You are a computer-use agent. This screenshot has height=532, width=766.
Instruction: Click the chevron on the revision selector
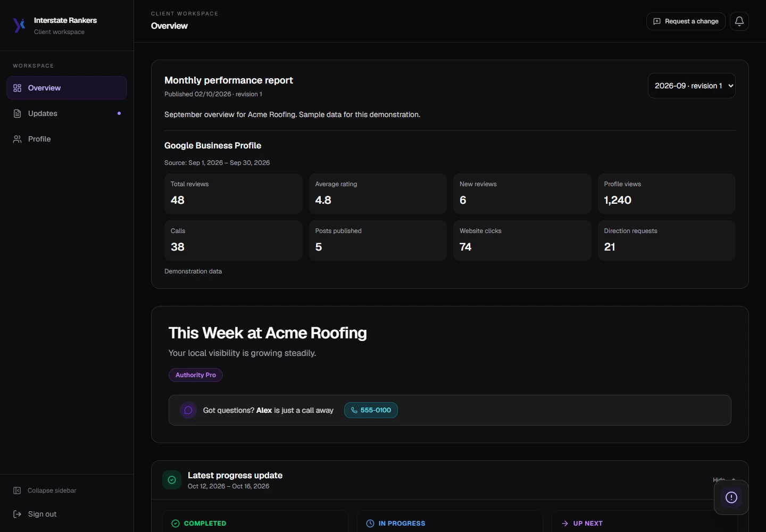pos(731,86)
